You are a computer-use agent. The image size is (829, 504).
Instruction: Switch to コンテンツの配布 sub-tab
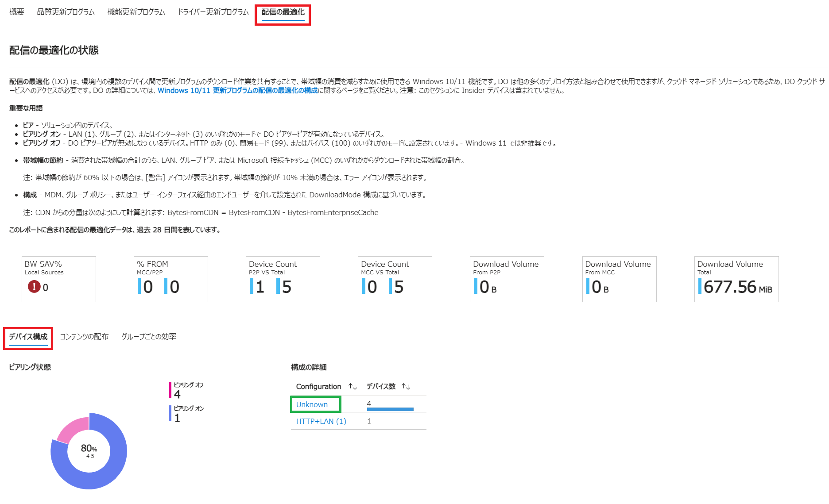pyautogui.click(x=84, y=336)
